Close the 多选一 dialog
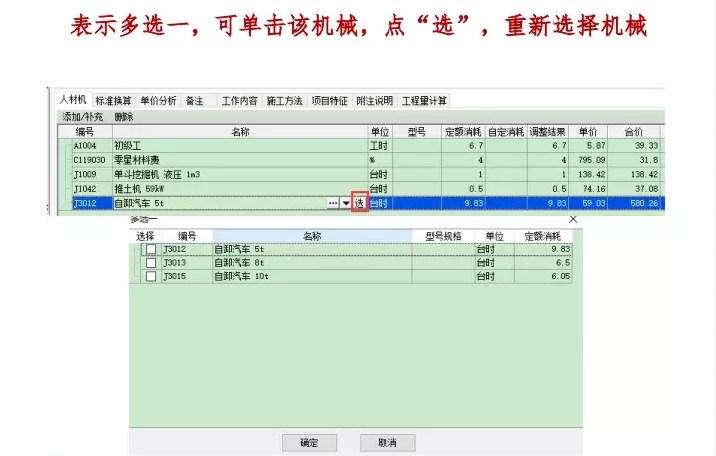 tap(573, 218)
